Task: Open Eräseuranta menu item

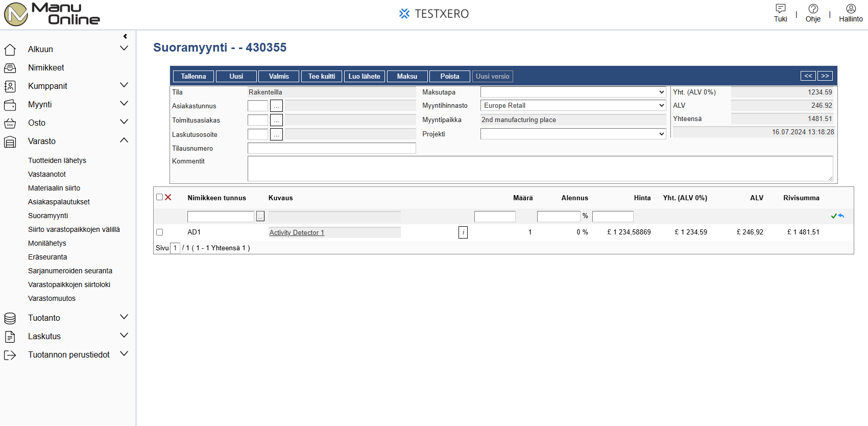Action: coord(47,257)
